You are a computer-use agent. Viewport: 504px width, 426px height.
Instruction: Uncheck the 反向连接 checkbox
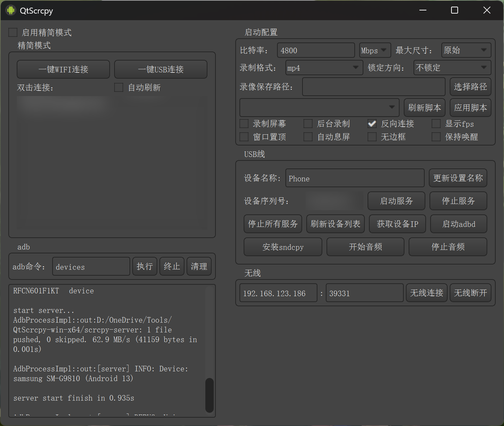point(372,124)
